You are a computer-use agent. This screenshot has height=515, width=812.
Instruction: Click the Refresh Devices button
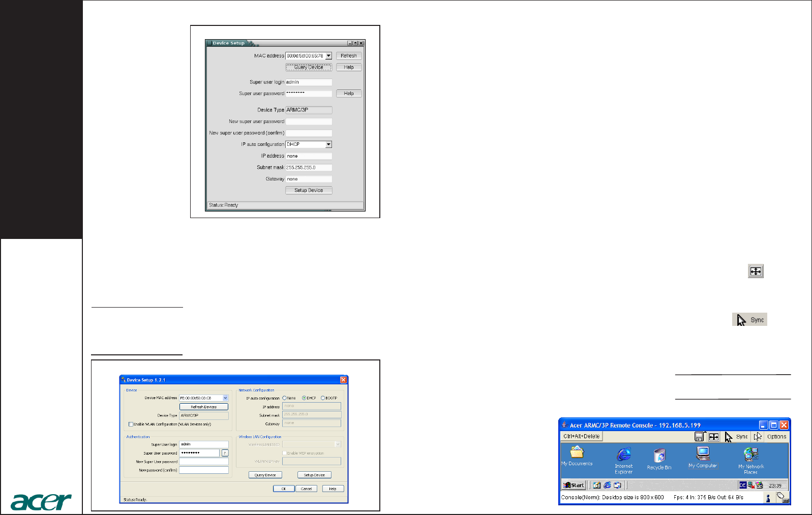click(x=204, y=407)
